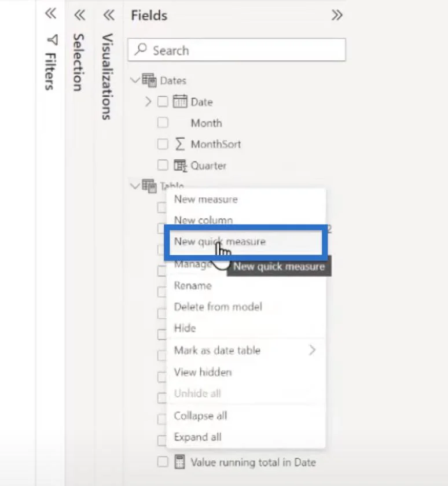Check the Month field checkbox
The image size is (448, 486).
pyautogui.click(x=163, y=123)
